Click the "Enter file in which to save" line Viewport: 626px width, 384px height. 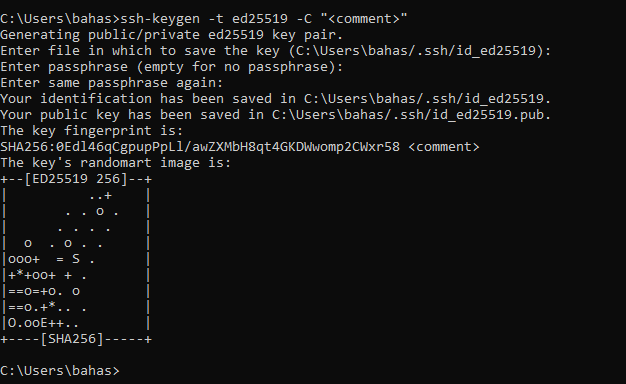click(275, 51)
